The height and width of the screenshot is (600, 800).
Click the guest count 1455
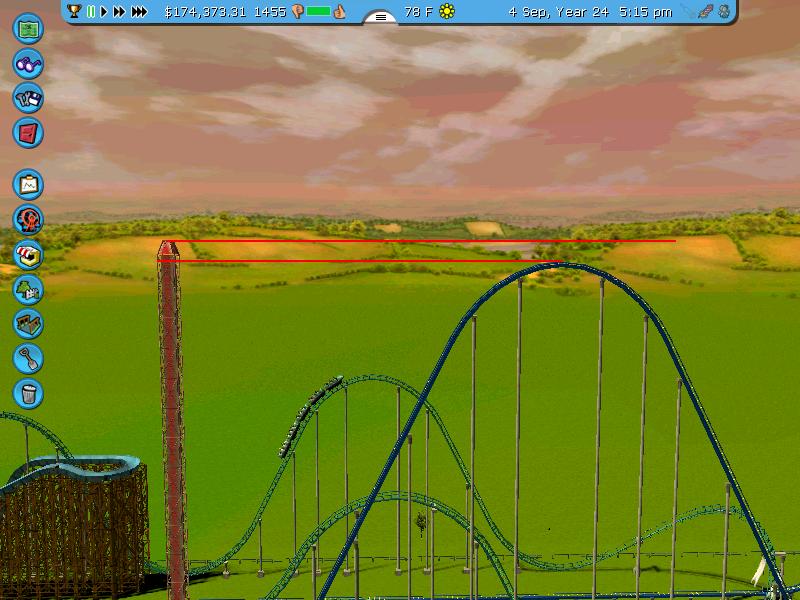coord(270,12)
